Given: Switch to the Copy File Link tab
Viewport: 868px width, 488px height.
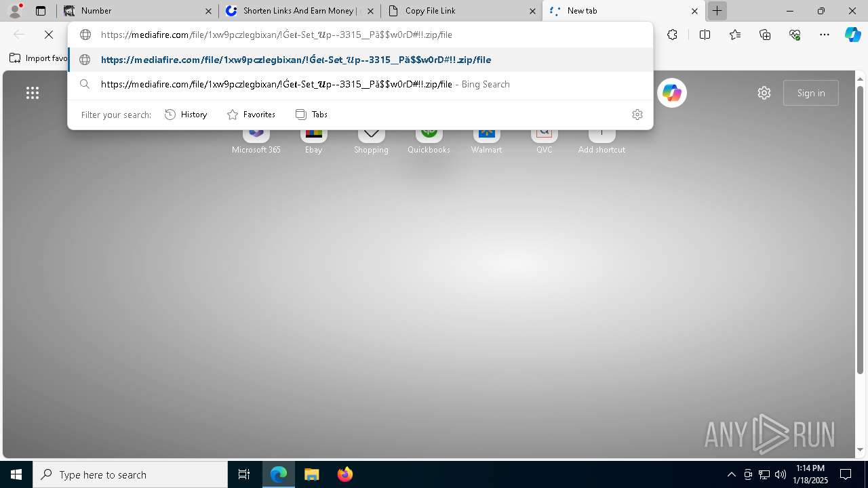Looking at the screenshot, I should [461, 11].
